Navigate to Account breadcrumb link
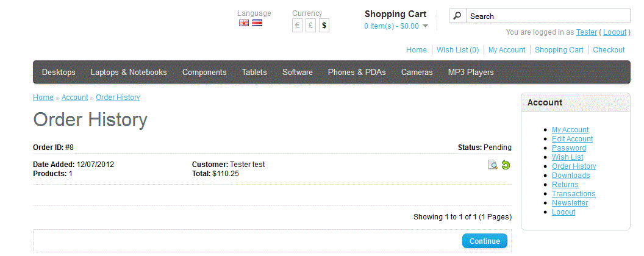The width and height of the screenshot is (644, 256). tap(74, 98)
